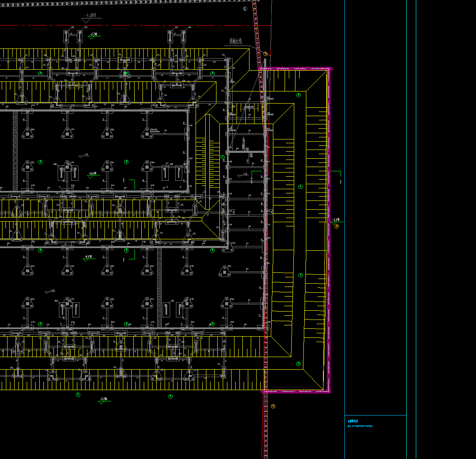Pick the orange circled tag under right -2.210 mark

(x=336, y=226)
